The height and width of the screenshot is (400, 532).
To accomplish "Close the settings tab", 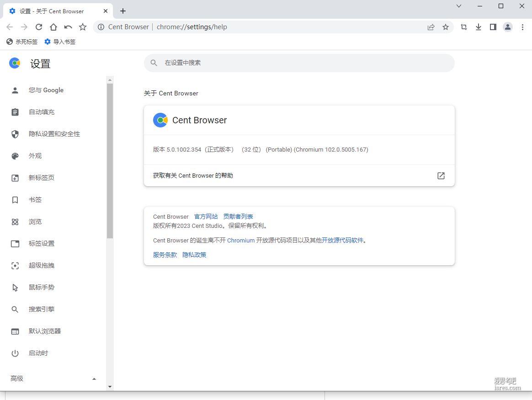I will pyautogui.click(x=106, y=11).
